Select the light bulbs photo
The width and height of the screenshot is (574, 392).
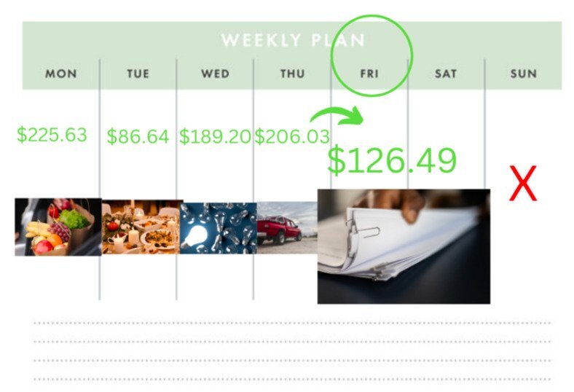point(219,228)
